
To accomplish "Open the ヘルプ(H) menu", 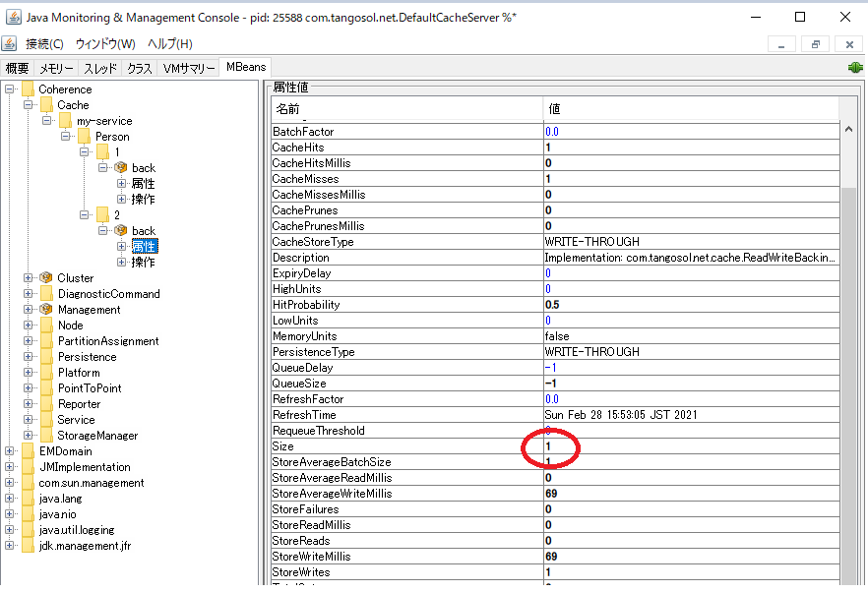I will [170, 43].
